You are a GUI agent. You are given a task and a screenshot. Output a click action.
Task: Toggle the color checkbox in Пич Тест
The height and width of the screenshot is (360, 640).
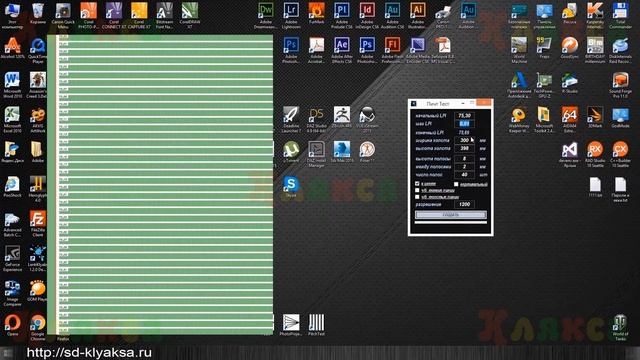[417, 184]
